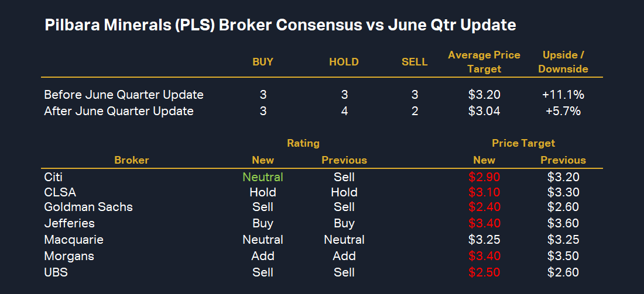Select the CLSA broker name
Image resolution: width=644 pixels, height=294 pixels.
coord(60,192)
